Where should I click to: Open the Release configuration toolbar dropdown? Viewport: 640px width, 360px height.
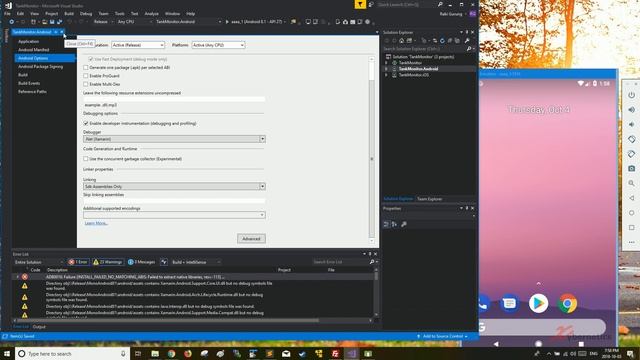[103, 22]
